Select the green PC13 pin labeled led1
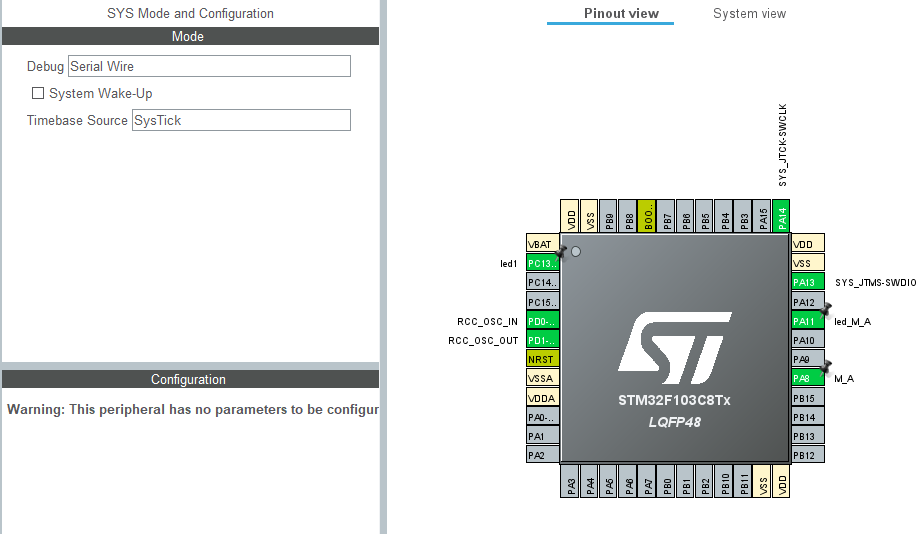 542,263
